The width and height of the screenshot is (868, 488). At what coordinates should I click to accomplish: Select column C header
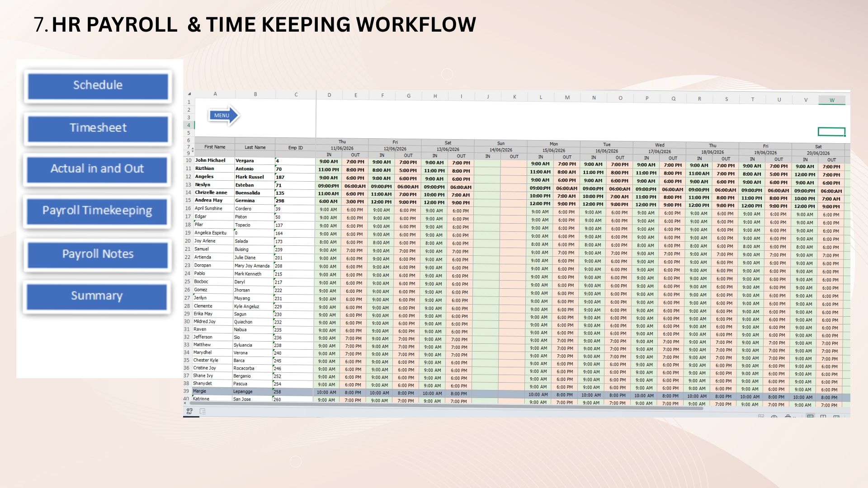296,94
